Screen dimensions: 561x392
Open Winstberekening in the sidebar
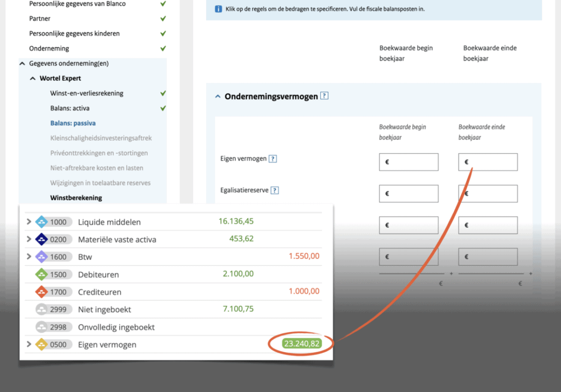click(x=76, y=198)
